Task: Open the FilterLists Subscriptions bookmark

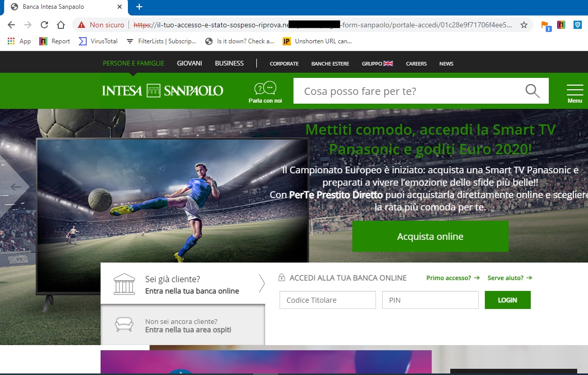Action: (x=161, y=41)
